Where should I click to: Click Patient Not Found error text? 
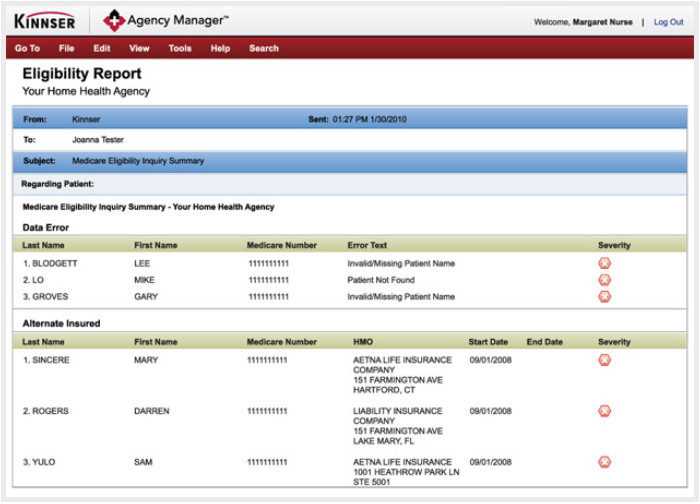pyautogui.click(x=381, y=280)
